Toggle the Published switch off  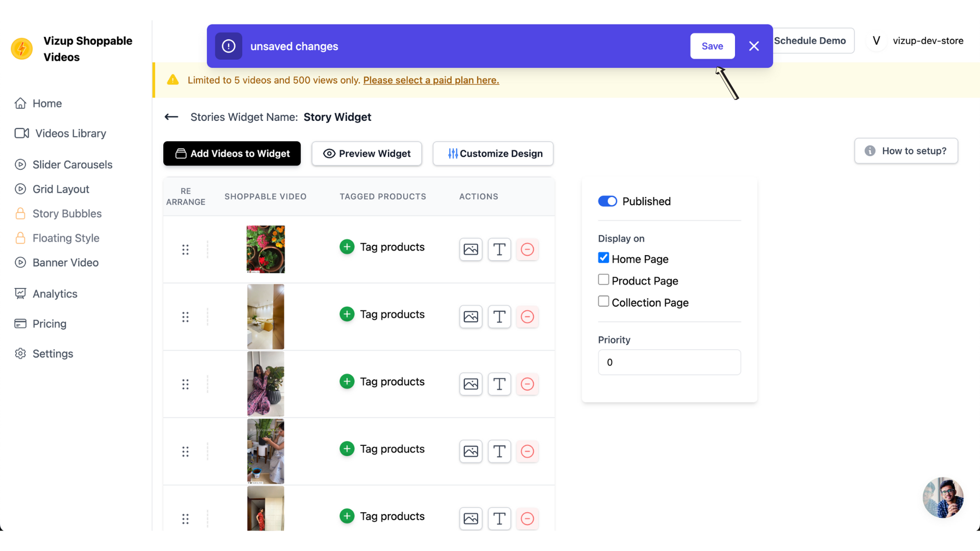607,202
